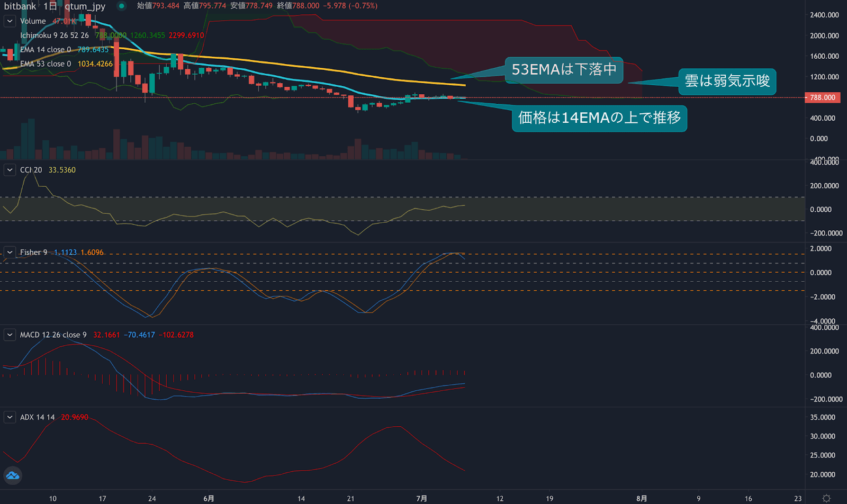Select the 雲は弱気示唆 callout annotation
The width and height of the screenshot is (847, 504).
click(727, 82)
